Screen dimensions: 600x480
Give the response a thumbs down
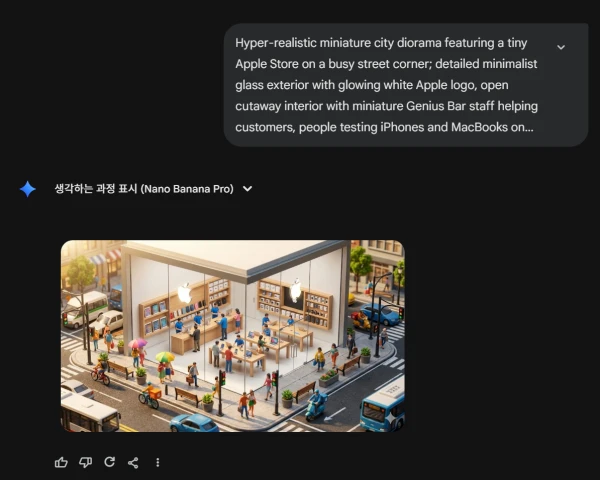(85, 462)
